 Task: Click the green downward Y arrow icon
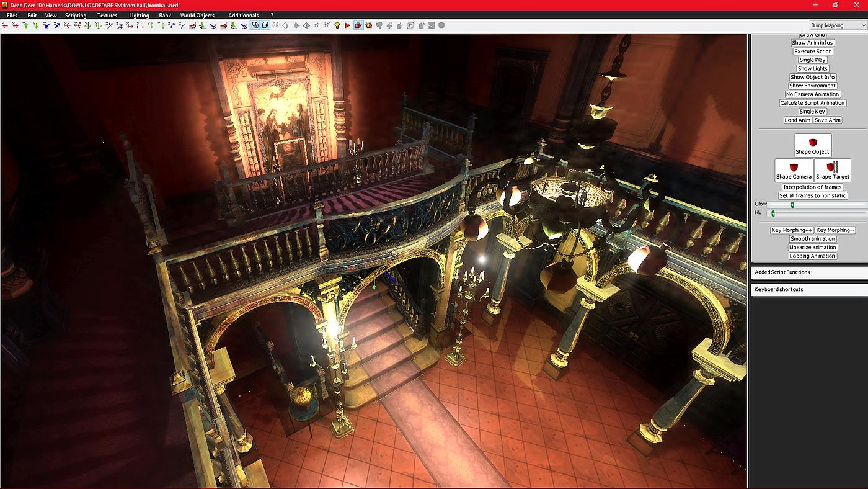pos(36,25)
